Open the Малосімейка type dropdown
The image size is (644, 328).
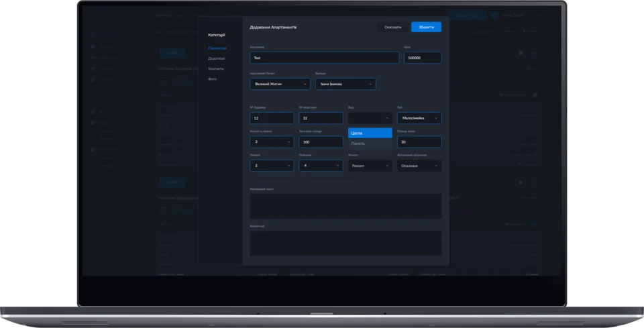[x=419, y=118]
